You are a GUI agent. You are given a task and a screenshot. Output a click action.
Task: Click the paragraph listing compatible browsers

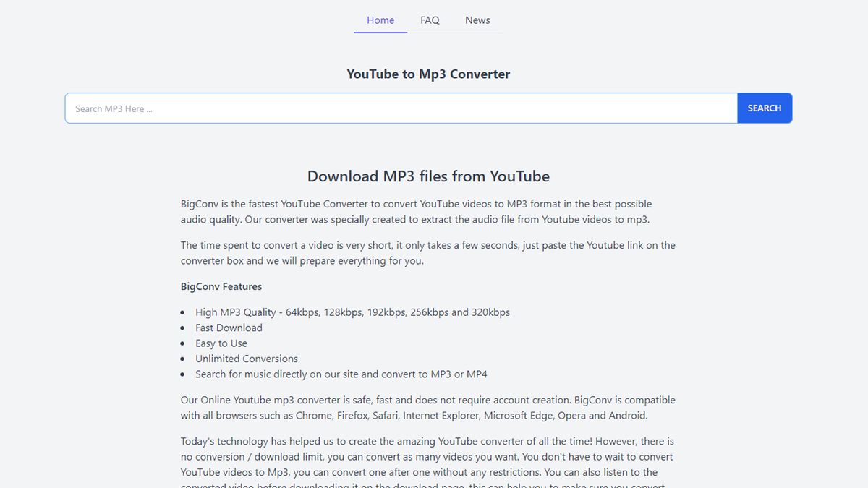[427, 407]
